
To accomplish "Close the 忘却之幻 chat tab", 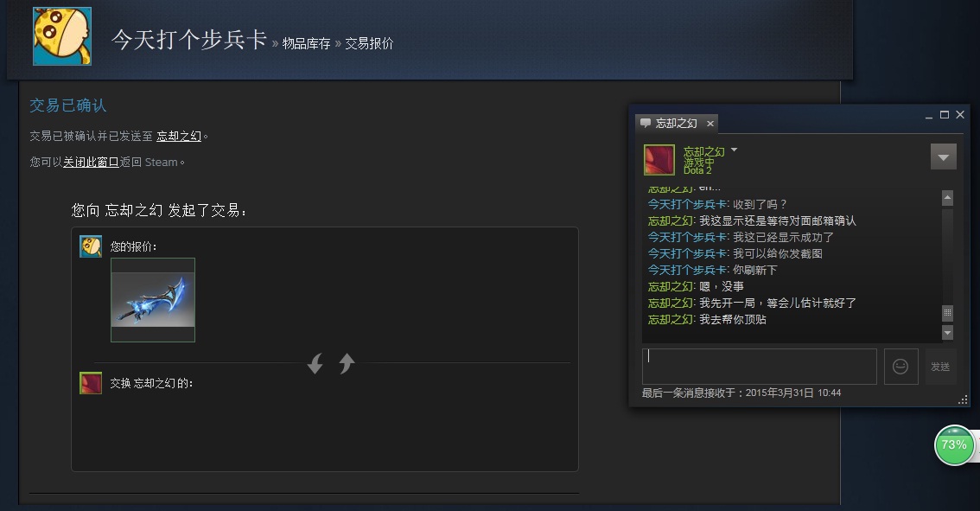I will pos(710,124).
